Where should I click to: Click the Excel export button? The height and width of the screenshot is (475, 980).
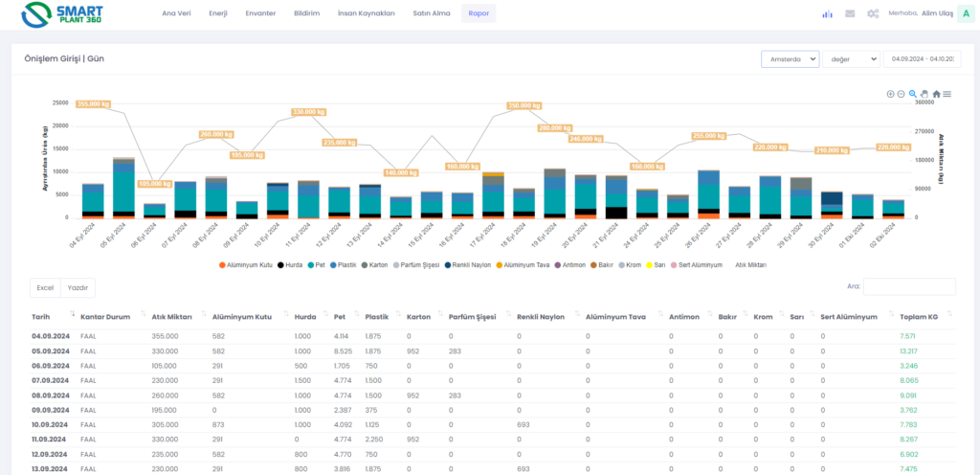click(x=45, y=286)
